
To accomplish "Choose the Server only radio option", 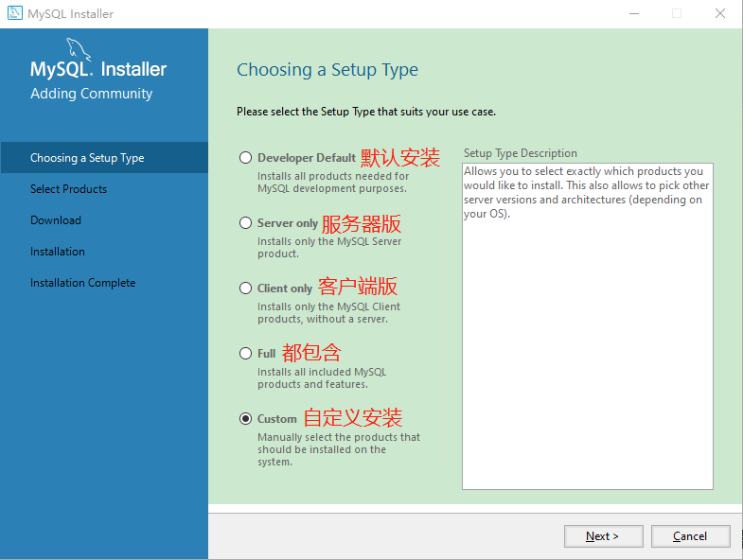I will click(245, 222).
